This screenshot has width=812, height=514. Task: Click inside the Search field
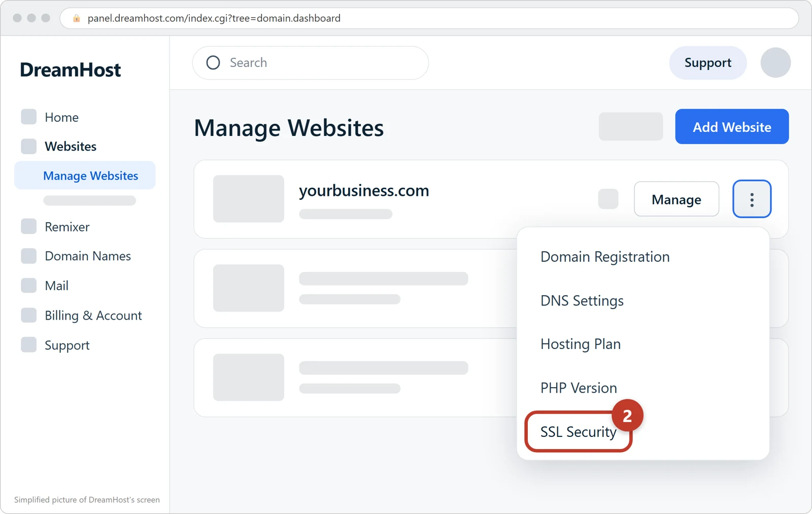pos(311,62)
